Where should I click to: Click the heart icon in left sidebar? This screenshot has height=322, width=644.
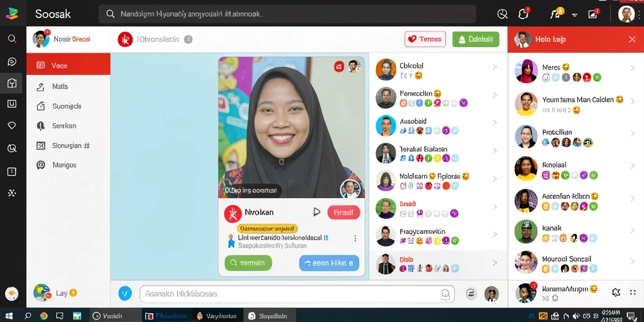tap(12, 126)
